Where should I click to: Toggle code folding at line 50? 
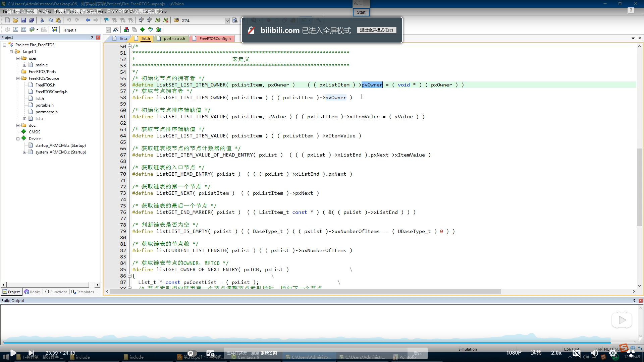pos(129,47)
